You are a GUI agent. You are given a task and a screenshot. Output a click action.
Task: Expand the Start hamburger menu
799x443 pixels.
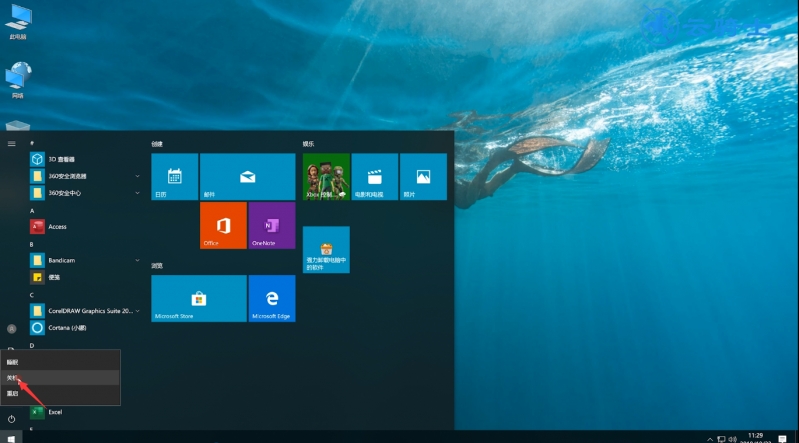11,144
